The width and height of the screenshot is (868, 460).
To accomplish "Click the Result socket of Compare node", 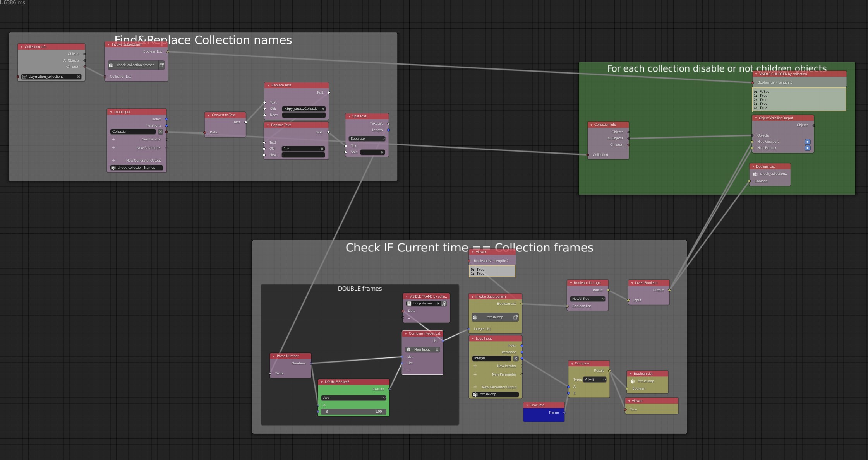I will click(x=609, y=371).
